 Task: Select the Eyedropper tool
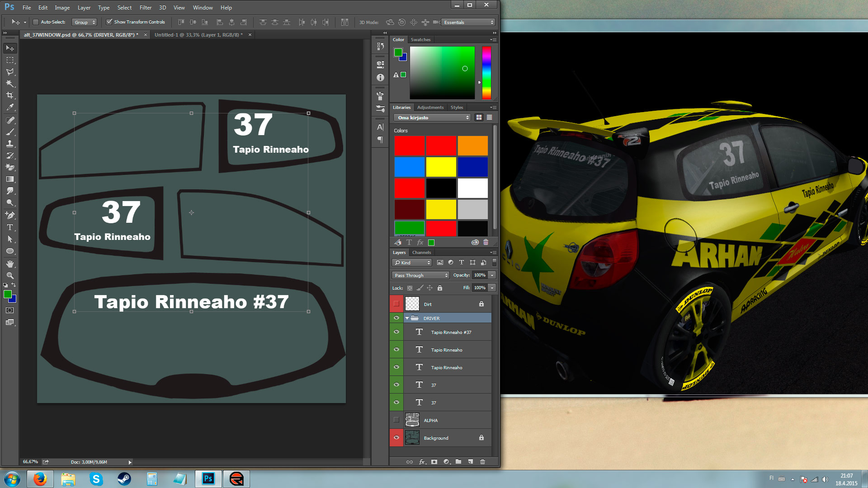click(10, 107)
